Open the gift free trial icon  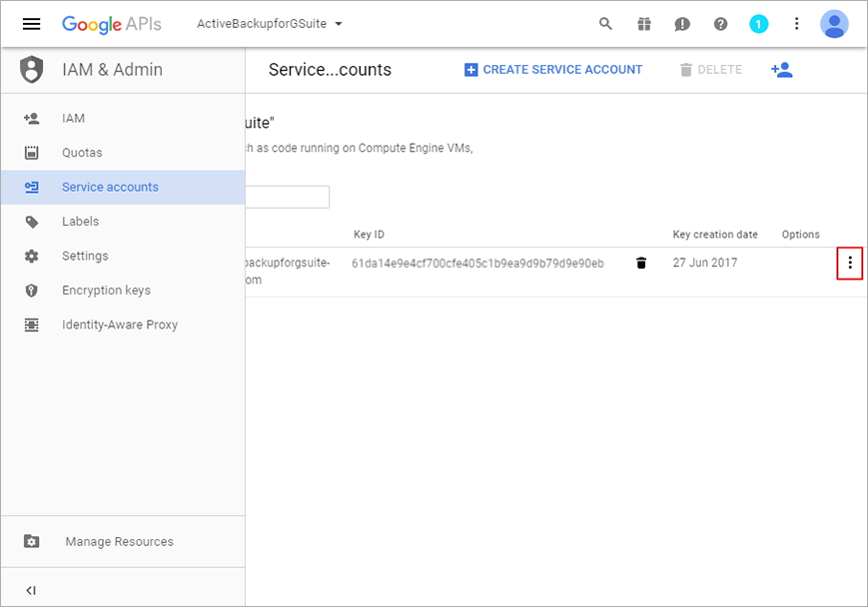tap(644, 24)
